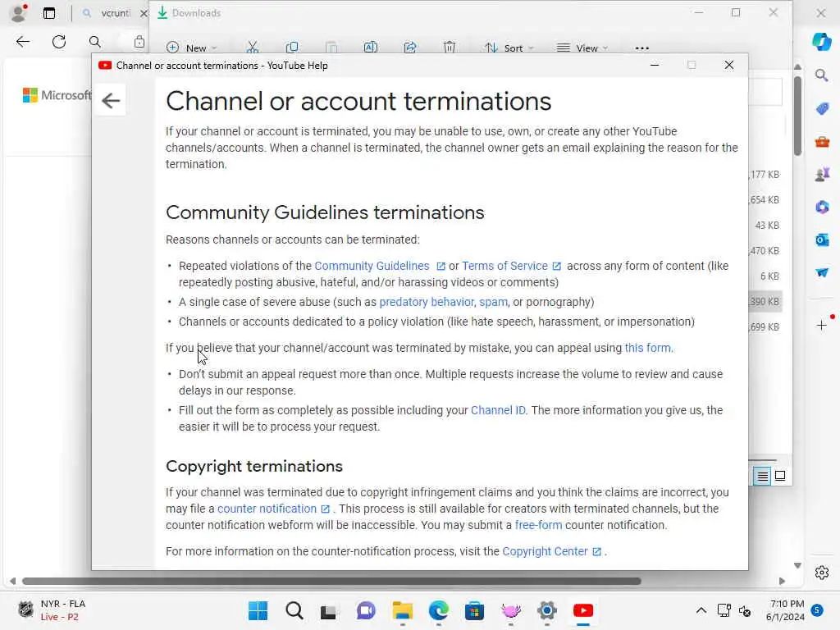Click the Rename icon in Downloads toolbar

(371, 48)
